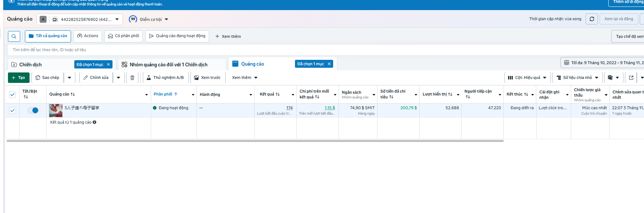Sort by the Tắt/Bật column arrows
This screenshot has width=644, height=213.
point(26,97)
